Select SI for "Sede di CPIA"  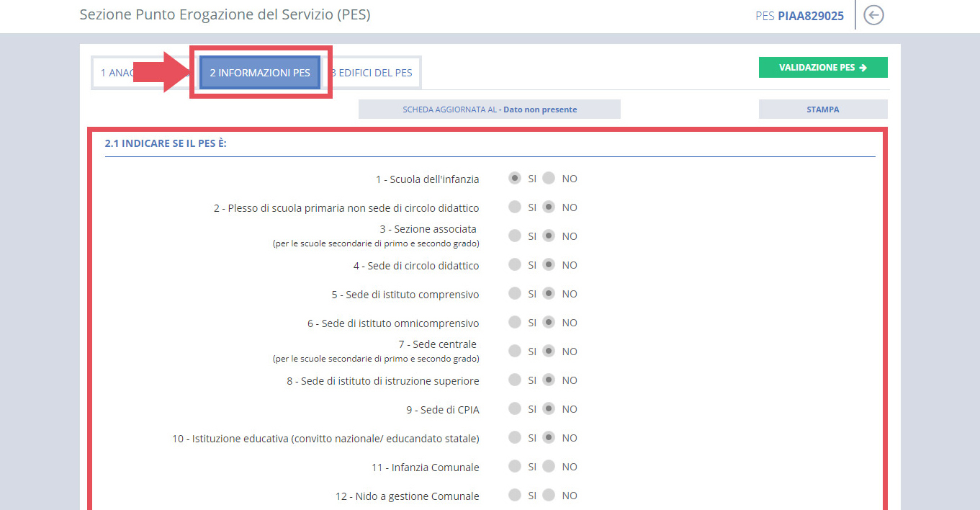516,408
